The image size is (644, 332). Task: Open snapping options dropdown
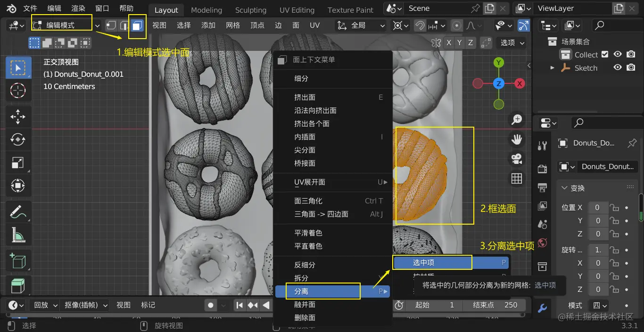point(437,25)
